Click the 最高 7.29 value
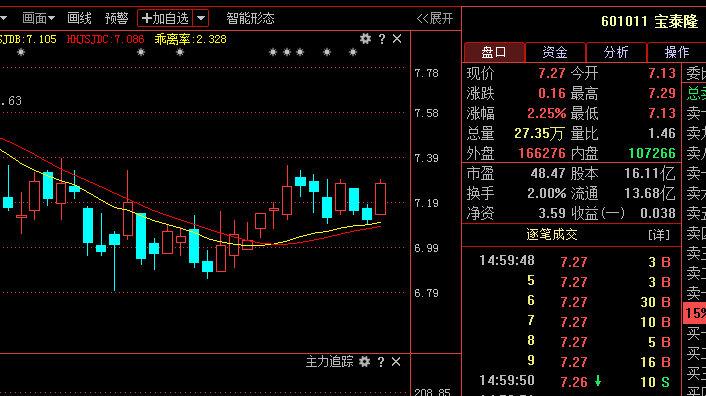Screen dimensions: 706x396 click(x=662, y=93)
